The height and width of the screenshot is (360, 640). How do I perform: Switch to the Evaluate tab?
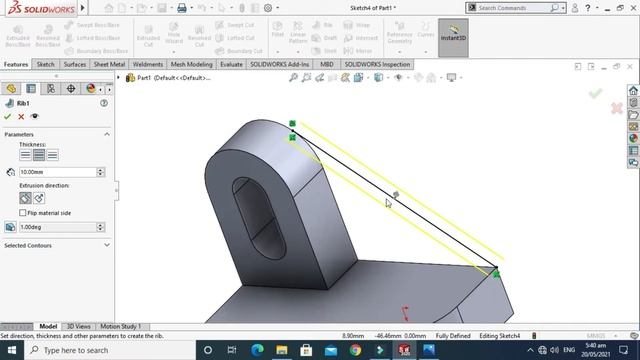point(231,64)
